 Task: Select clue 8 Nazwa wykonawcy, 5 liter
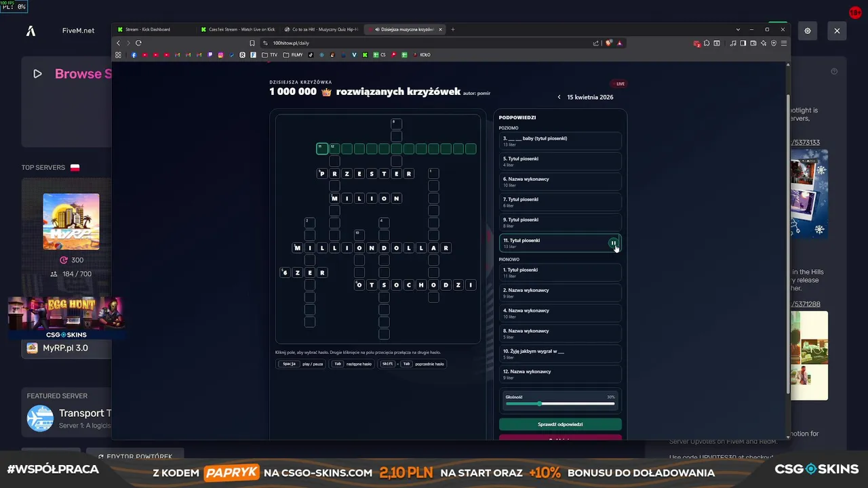pos(560,333)
